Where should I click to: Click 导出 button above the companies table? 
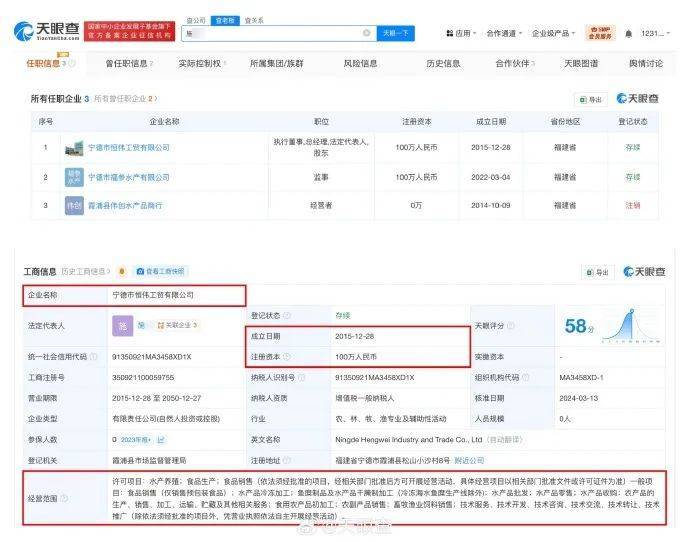click(x=591, y=100)
